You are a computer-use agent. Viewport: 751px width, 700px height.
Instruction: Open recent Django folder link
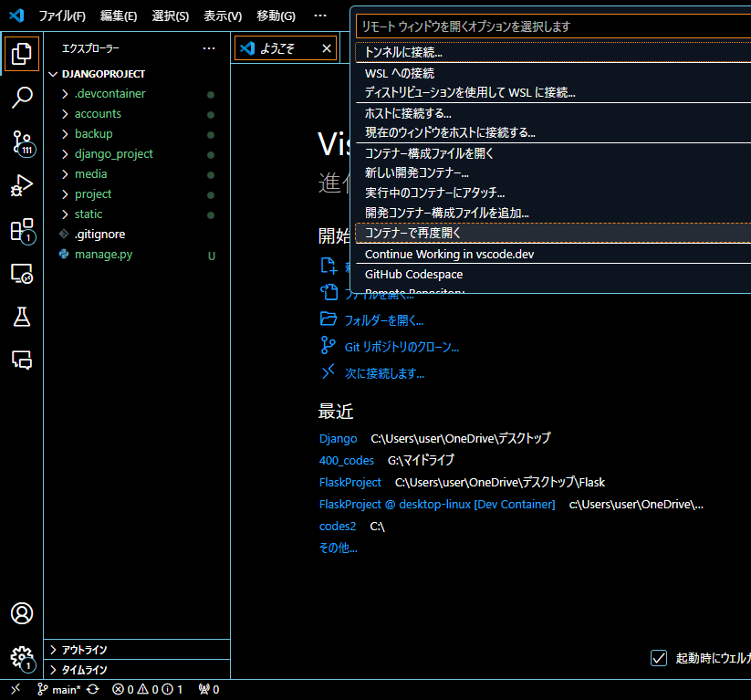pyautogui.click(x=339, y=439)
